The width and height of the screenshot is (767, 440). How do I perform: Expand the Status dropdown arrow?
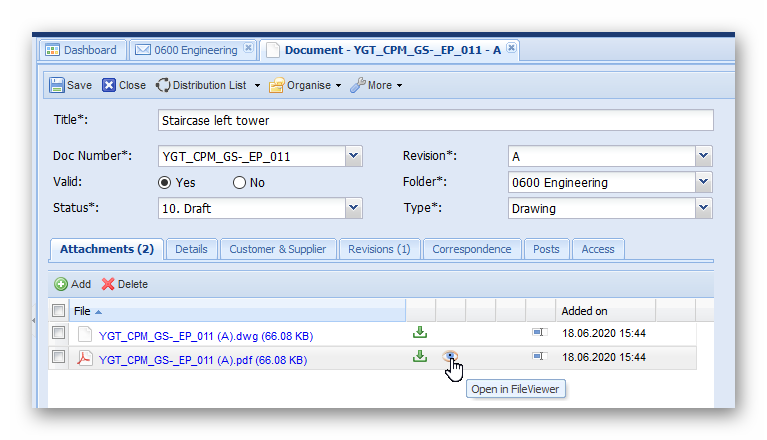click(354, 208)
